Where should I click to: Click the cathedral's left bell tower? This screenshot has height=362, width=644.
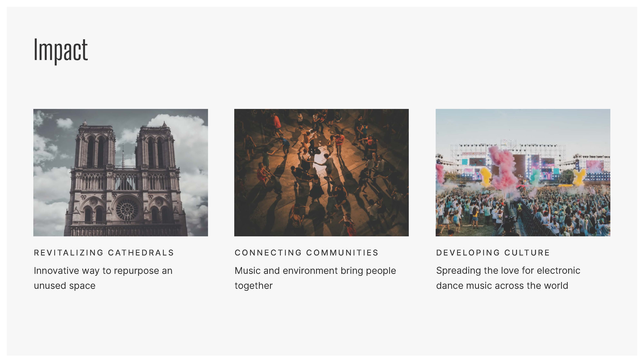point(95,147)
